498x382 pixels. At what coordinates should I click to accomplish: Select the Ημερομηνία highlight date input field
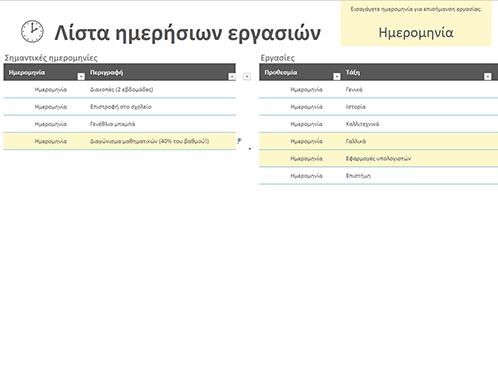tap(416, 33)
